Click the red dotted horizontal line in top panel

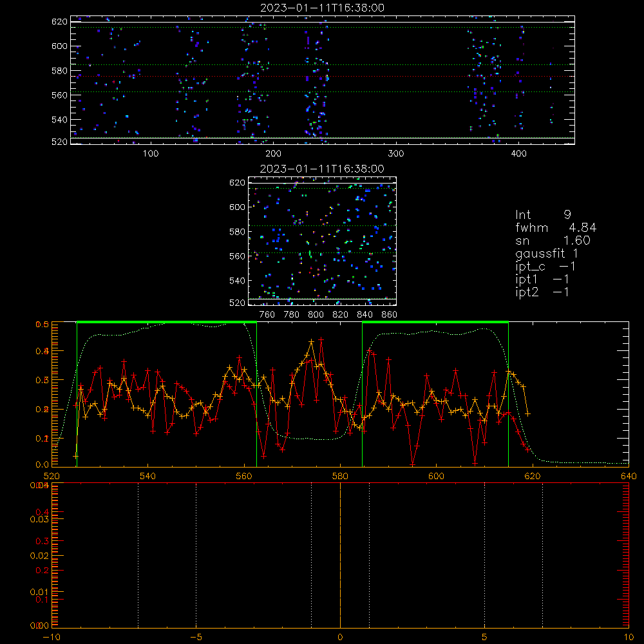point(323,77)
